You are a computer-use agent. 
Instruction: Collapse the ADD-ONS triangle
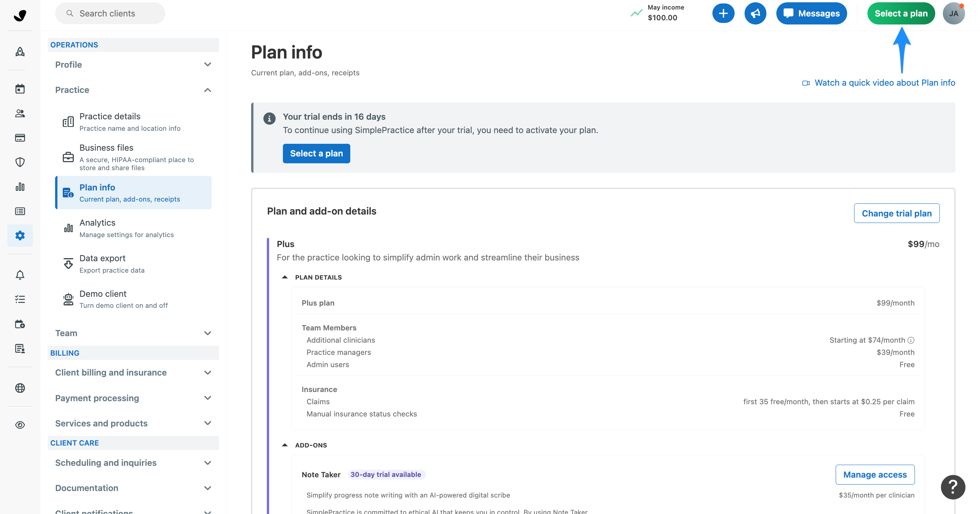[x=285, y=445]
